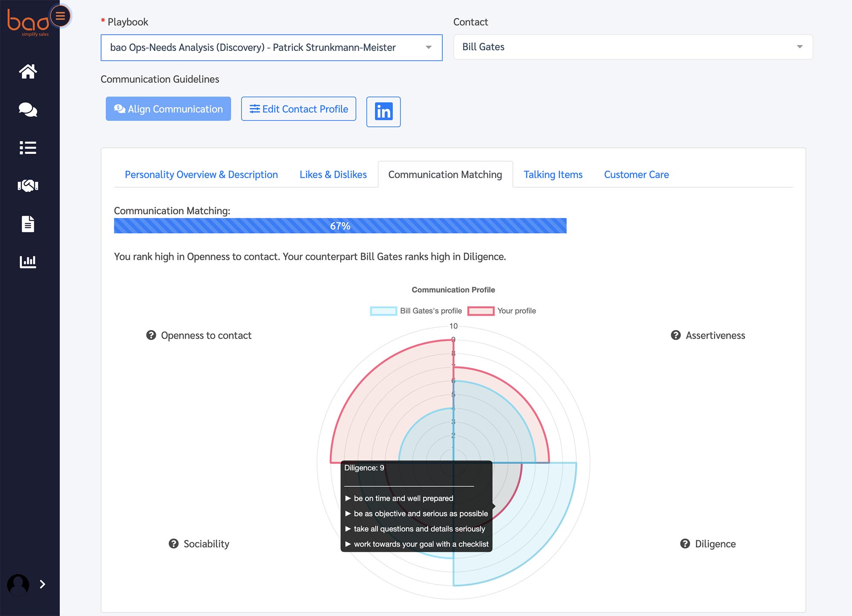This screenshot has height=616, width=852.
Task: Open documents via file sidebar icon
Action: [28, 224]
